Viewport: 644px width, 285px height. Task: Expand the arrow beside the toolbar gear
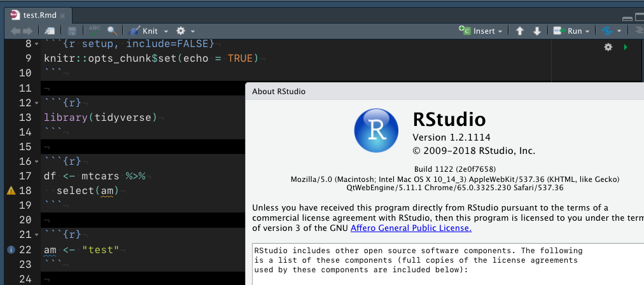coord(193,31)
